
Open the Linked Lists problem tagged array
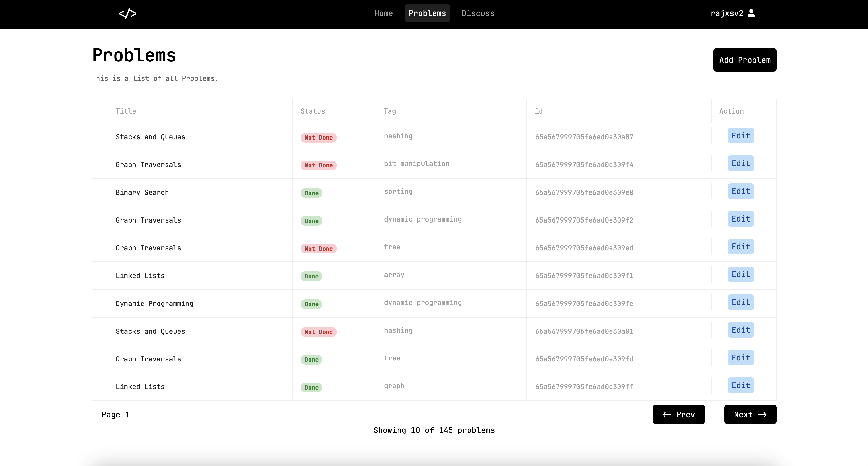click(140, 276)
